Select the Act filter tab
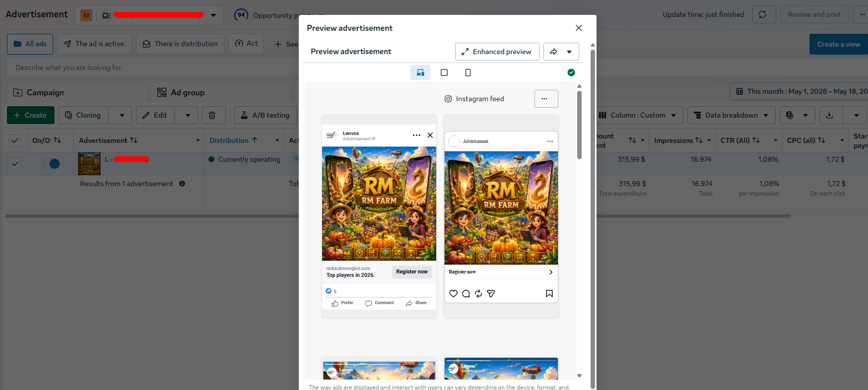 pyautogui.click(x=246, y=44)
